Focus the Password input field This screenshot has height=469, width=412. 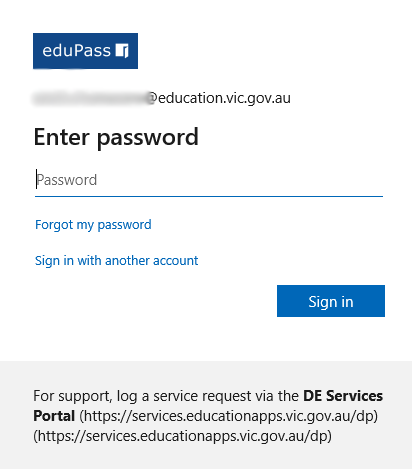point(209,180)
